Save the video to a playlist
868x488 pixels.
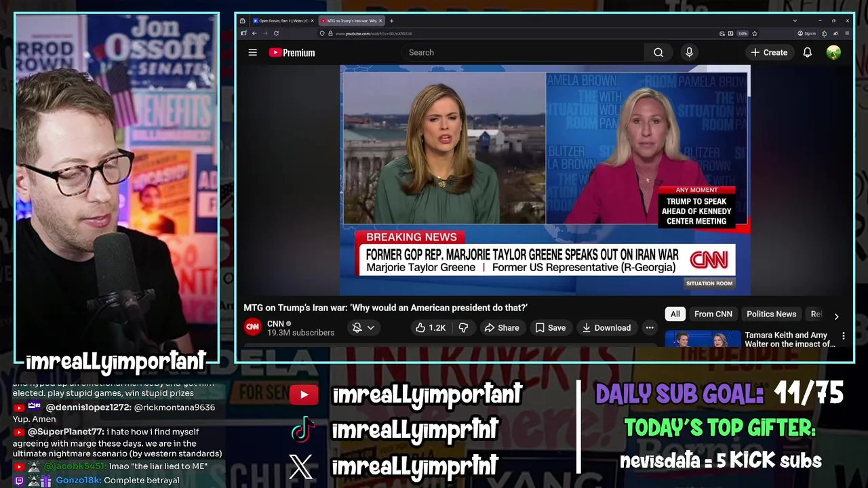550,327
